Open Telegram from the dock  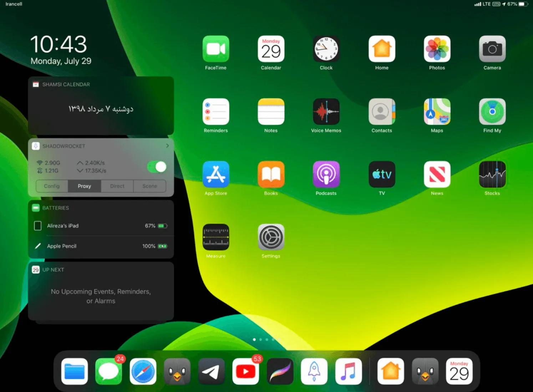212,371
